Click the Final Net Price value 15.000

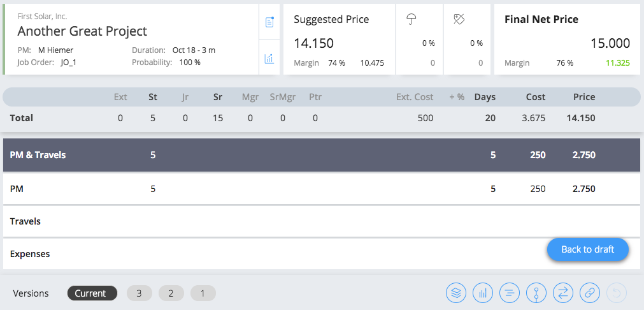point(610,43)
